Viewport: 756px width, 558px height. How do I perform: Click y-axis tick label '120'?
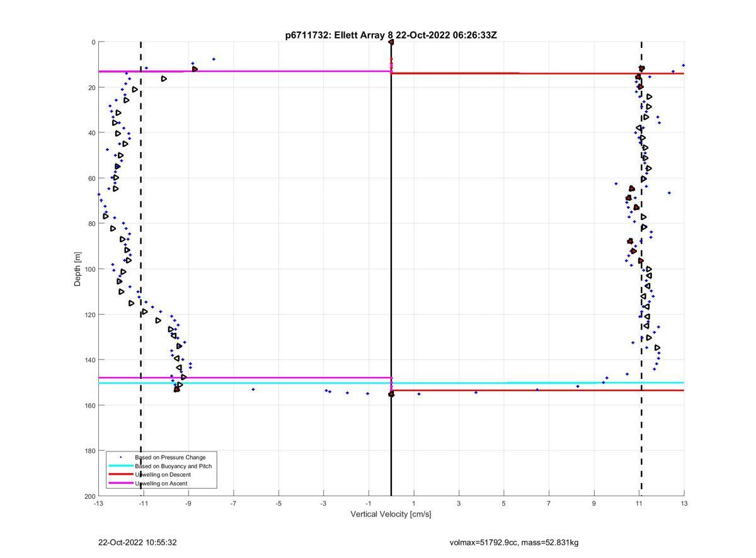click(89, 315)
